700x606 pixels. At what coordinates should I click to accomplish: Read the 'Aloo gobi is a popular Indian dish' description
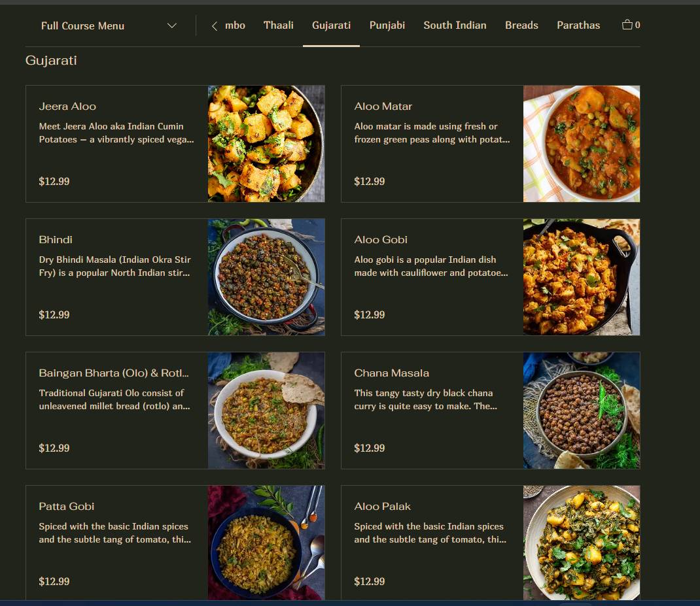pos(431,267)
